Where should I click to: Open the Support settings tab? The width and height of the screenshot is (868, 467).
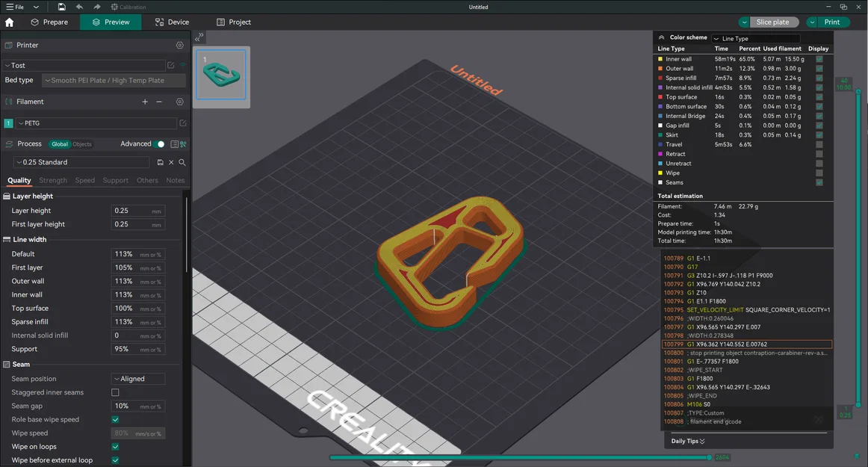(x=115, y=181)
